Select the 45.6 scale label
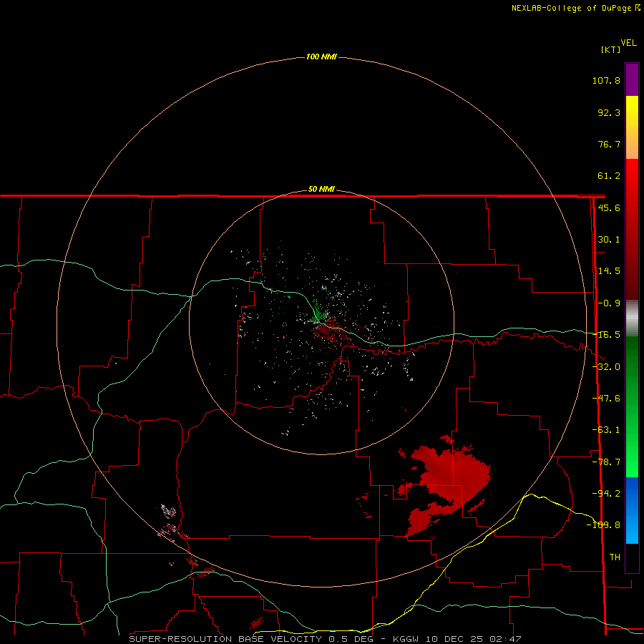The image size is (644, 644). (x=609, y=208)
